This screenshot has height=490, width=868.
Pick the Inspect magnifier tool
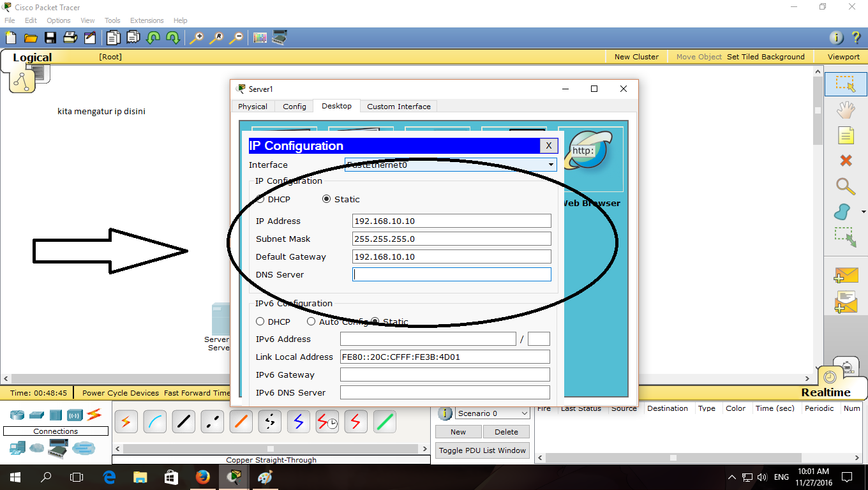(x=846, y=186)
